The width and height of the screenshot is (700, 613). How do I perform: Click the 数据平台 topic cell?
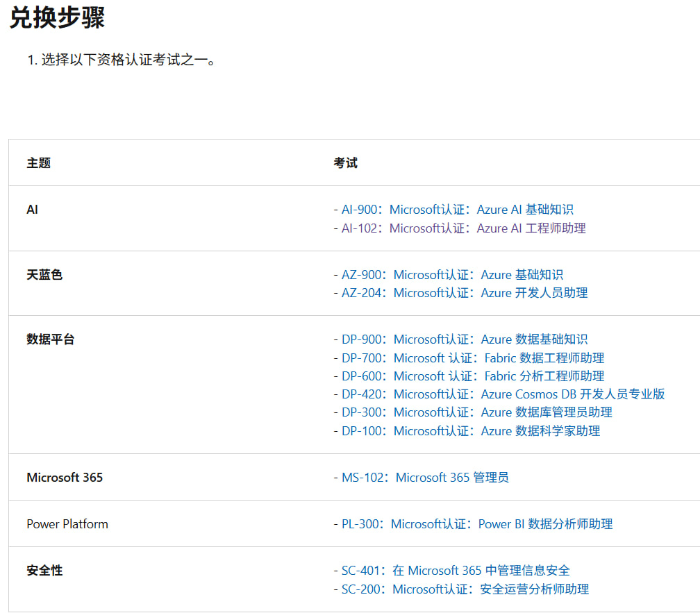click(x=51, y=339)
